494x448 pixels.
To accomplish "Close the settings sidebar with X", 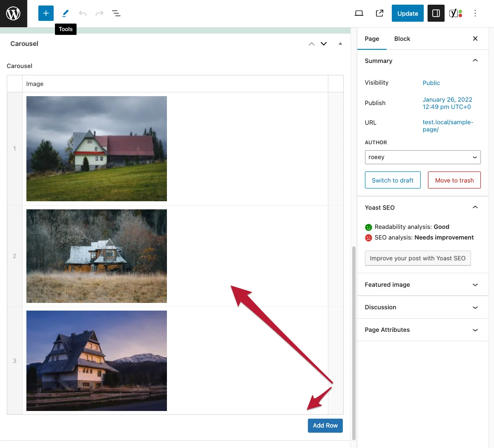I will tap(475, 38).
